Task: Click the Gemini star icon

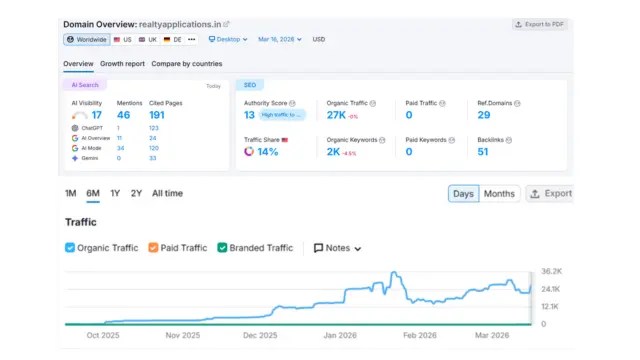Action: click(x=75, y=158)
